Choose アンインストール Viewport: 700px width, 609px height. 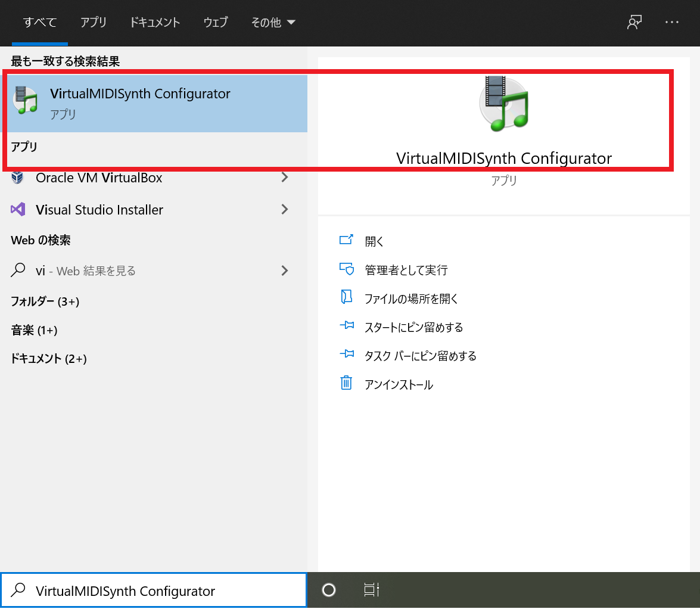(399, 384)
